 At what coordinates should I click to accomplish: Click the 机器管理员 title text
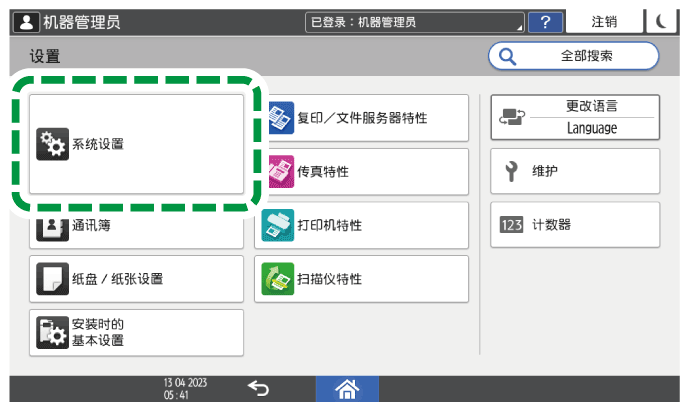[x=82, y=22]
